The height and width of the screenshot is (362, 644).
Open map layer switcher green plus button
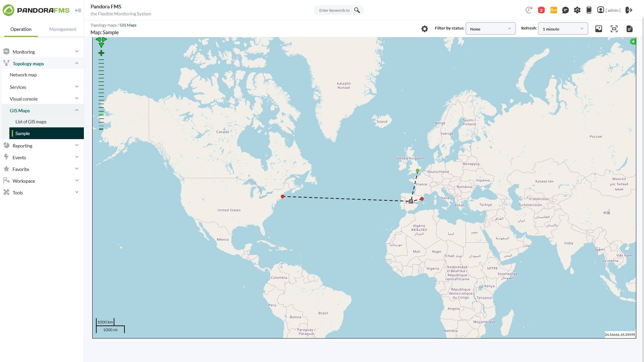click(633, 42)
